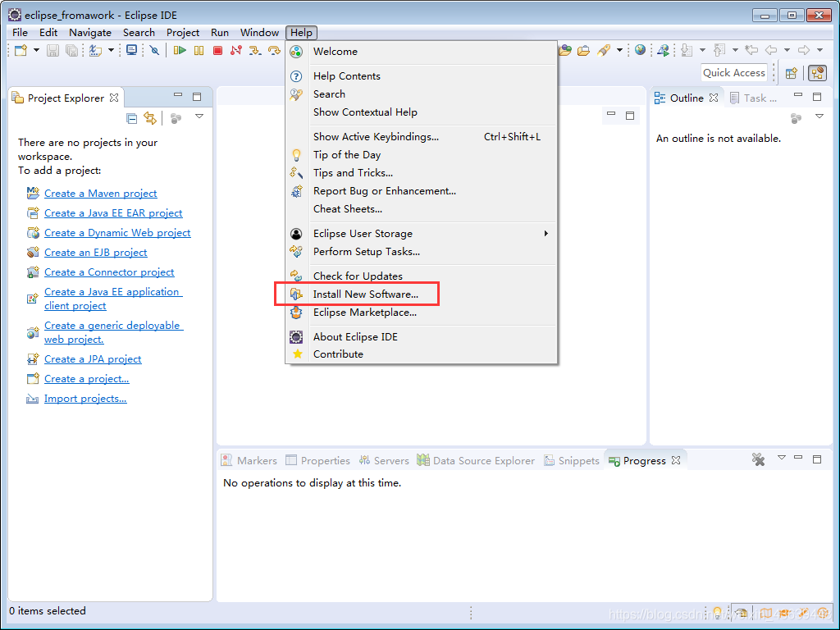The height and width of the screenshot is (630, 840).
Task: Switch to the Data Source Explorer tab
Action: pos(476,461)
